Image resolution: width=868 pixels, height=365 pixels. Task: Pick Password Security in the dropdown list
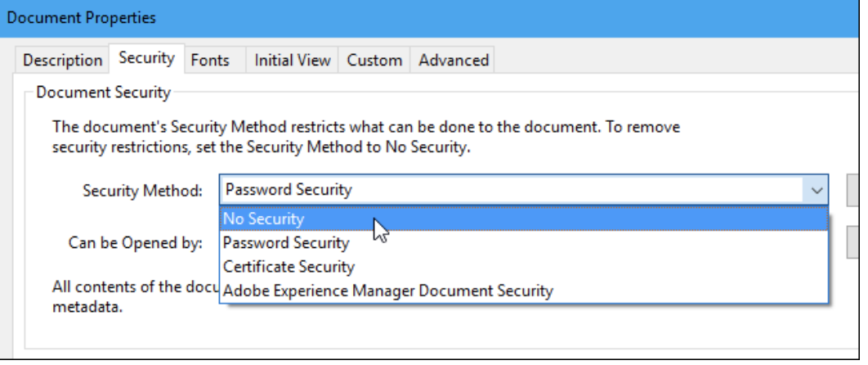coord(286,243)
